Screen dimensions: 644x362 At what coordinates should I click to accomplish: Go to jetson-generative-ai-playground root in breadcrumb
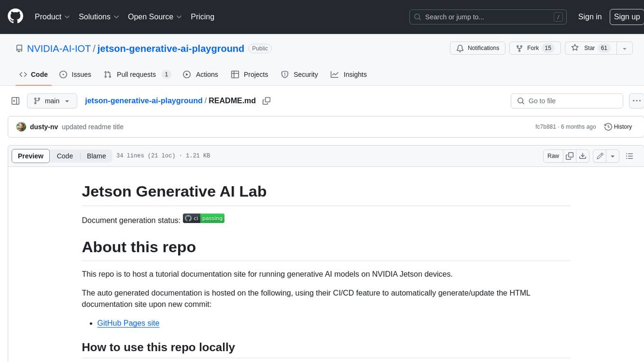(143, 100)
